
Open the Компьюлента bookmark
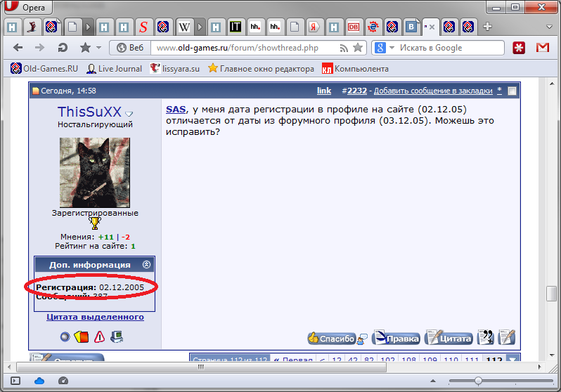tap(355, 68)
